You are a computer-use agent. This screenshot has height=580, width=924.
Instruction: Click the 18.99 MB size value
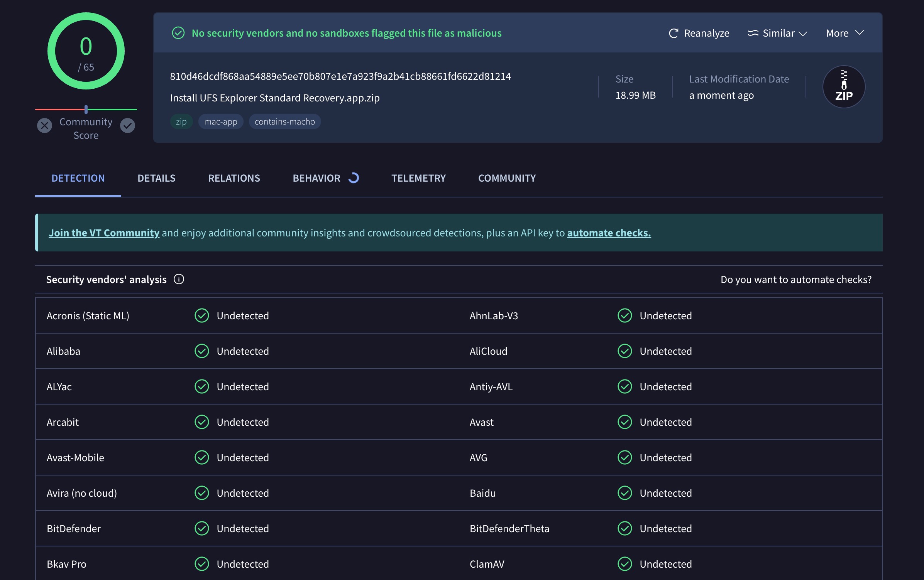pyautogui.click(x=635, y=95)
